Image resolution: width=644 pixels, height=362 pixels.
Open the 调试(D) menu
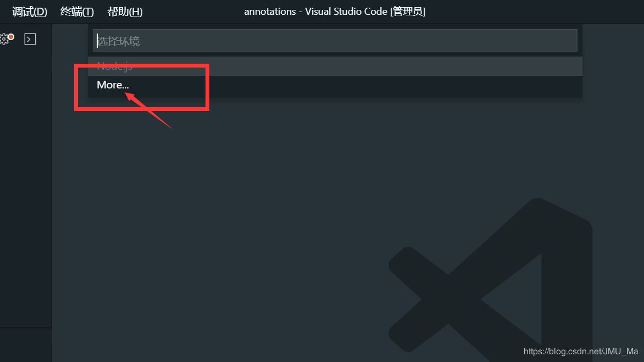[30, 12]
